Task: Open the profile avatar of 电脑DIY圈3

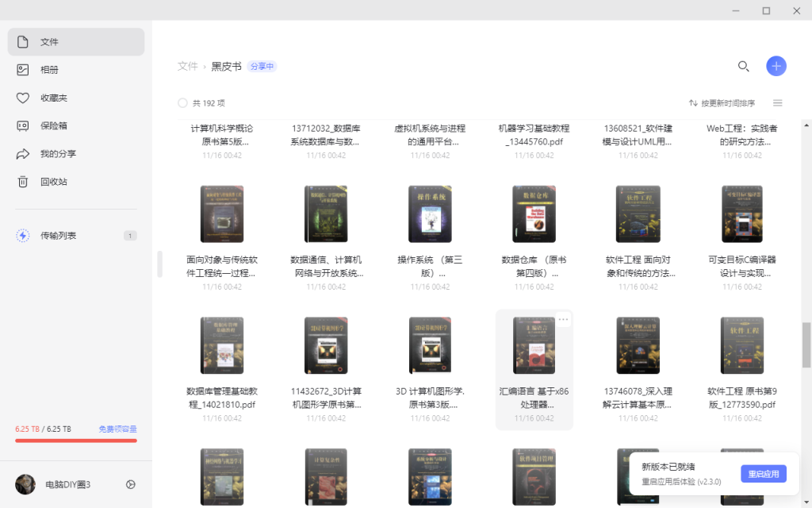Action: (25, 484)
